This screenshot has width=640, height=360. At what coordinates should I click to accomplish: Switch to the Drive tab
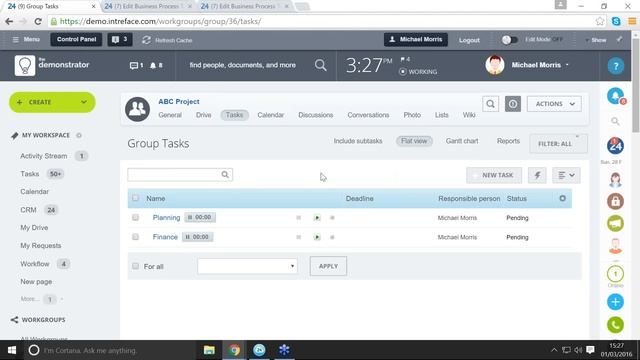click(x=203, y=115)
